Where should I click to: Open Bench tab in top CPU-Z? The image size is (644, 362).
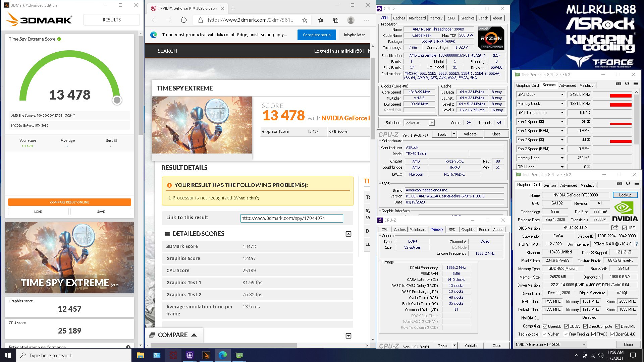click(x=483, y=18)
